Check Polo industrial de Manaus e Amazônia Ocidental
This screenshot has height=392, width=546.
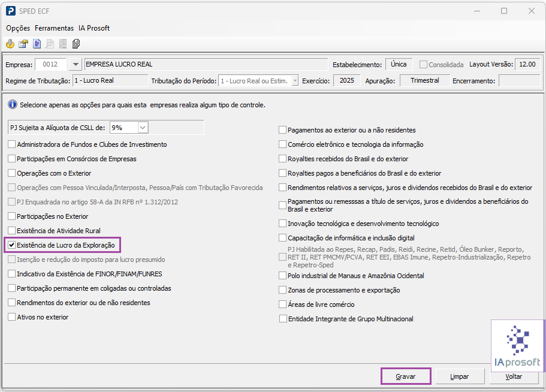[282, 276]
